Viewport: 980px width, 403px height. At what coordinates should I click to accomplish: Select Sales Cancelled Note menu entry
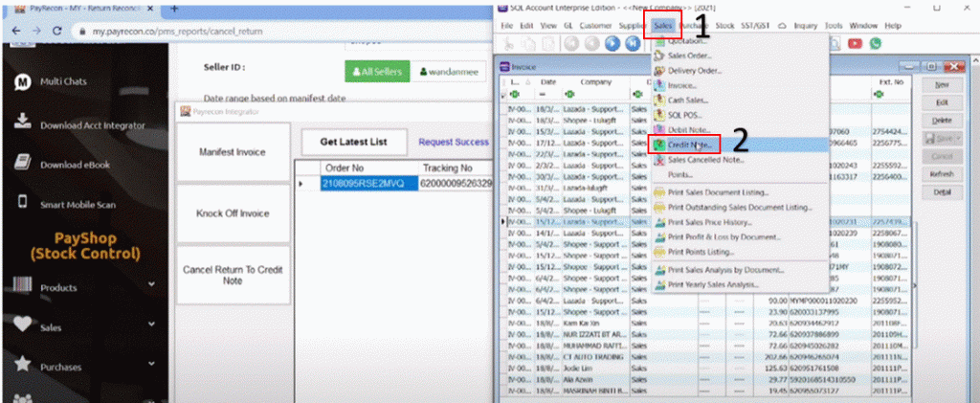point(740,160)
